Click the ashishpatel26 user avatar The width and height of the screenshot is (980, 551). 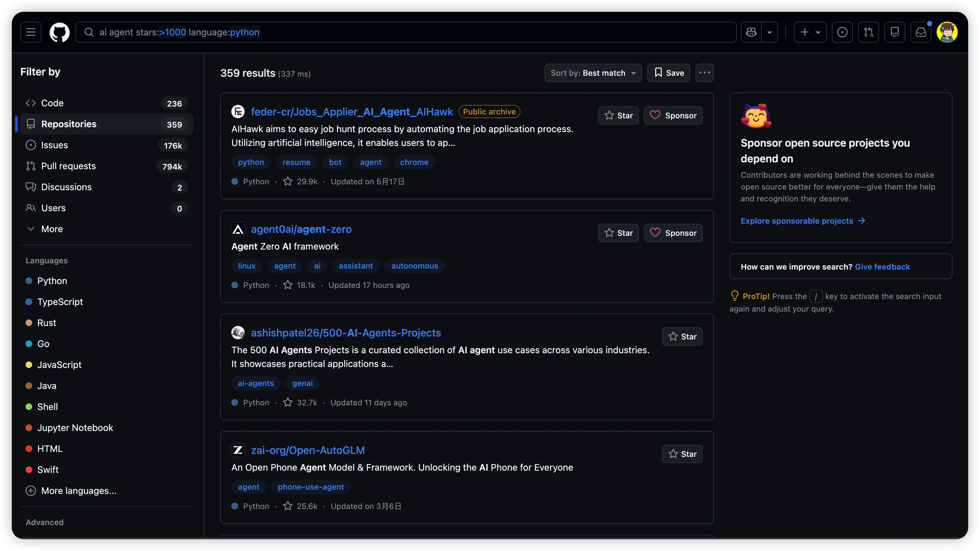(x=238, y=333)
